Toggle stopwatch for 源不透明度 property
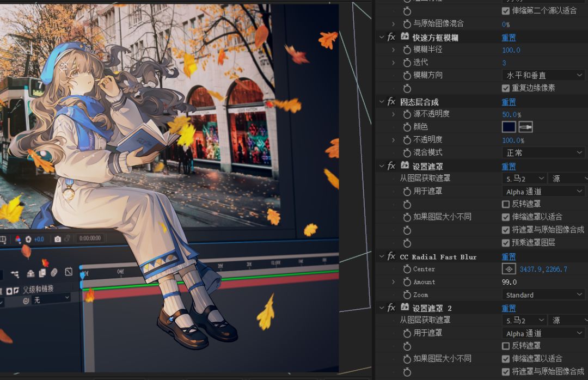The height and width of the screenshot is (380, 588). click(x=407, y=114)
